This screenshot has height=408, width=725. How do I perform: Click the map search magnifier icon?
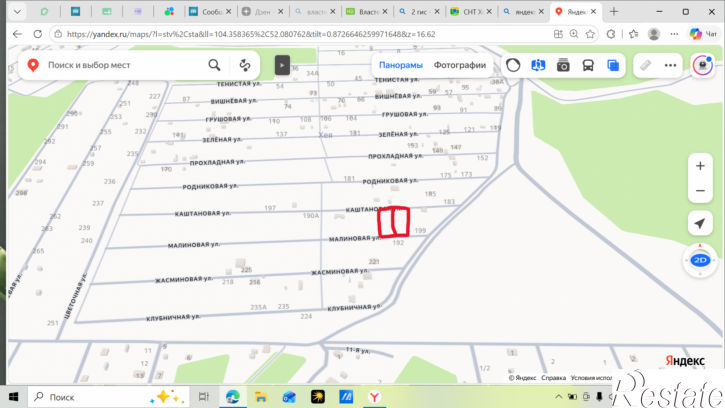pyautogui.click(x=214, y=65)
